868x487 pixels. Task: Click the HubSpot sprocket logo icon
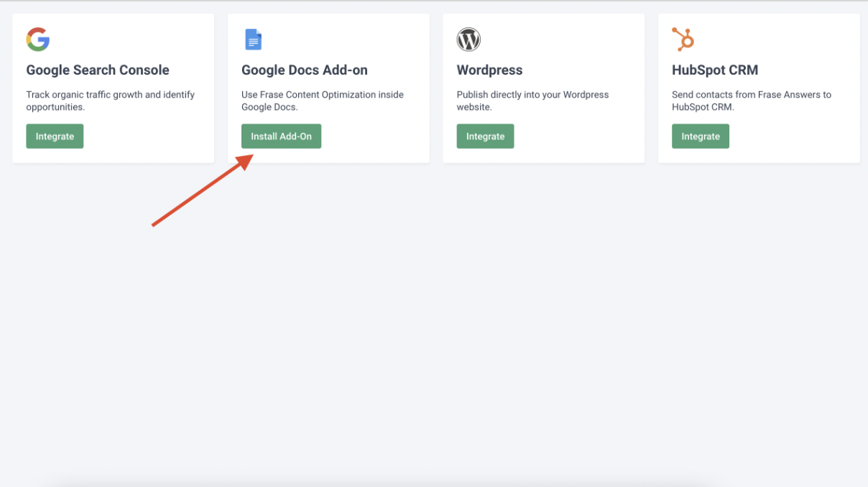(683, 40)
